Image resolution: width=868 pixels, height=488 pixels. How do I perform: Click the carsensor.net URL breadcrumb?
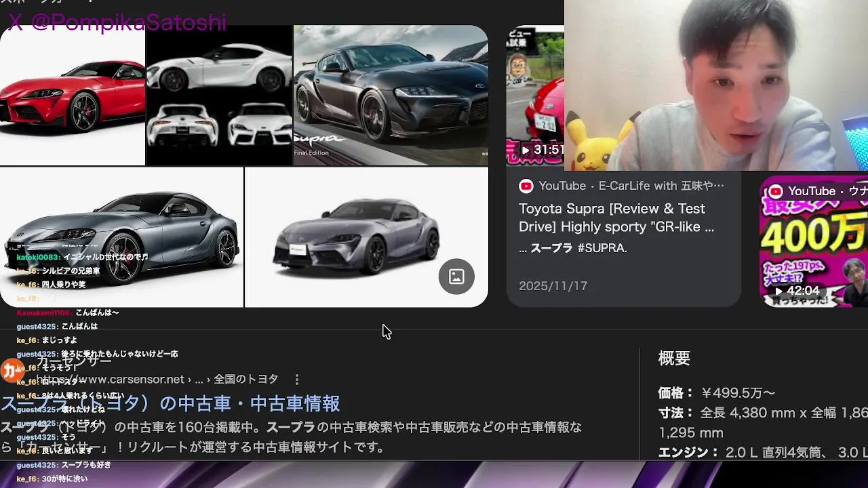click(x=157, y=380)
